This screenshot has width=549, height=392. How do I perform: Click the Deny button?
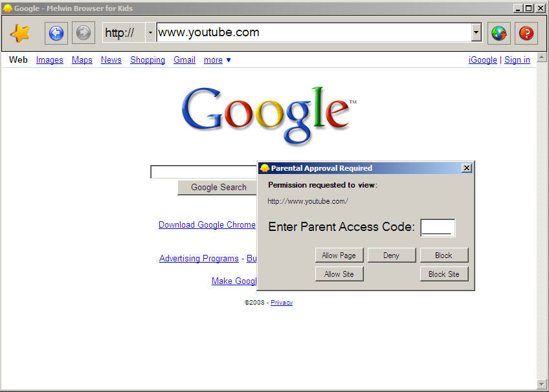(392, 256)
